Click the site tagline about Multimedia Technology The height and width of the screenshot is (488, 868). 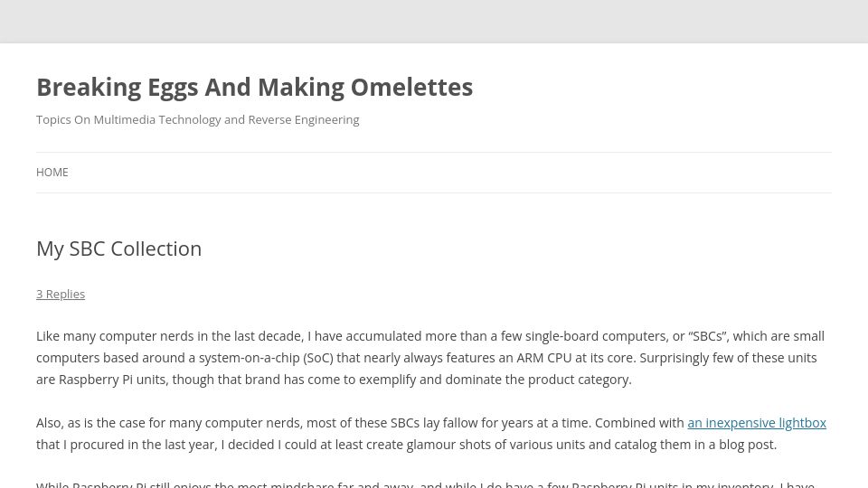pyautogui.click(x=198, y=120)
